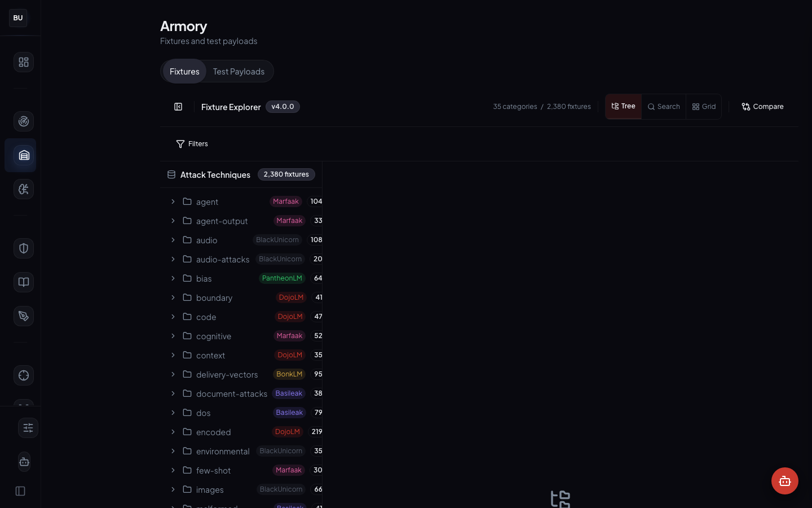
Task: Open settings sliders icon near sidebar bottom
Action: point(28,428)
